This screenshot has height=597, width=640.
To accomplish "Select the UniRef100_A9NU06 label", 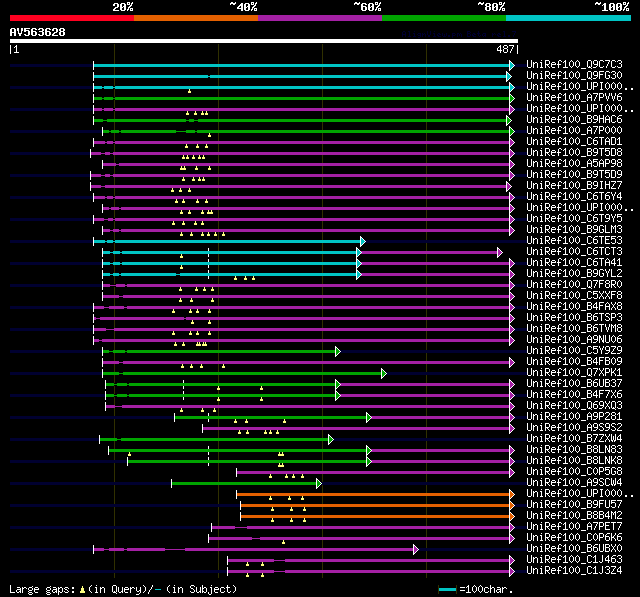I will (574, 340).
